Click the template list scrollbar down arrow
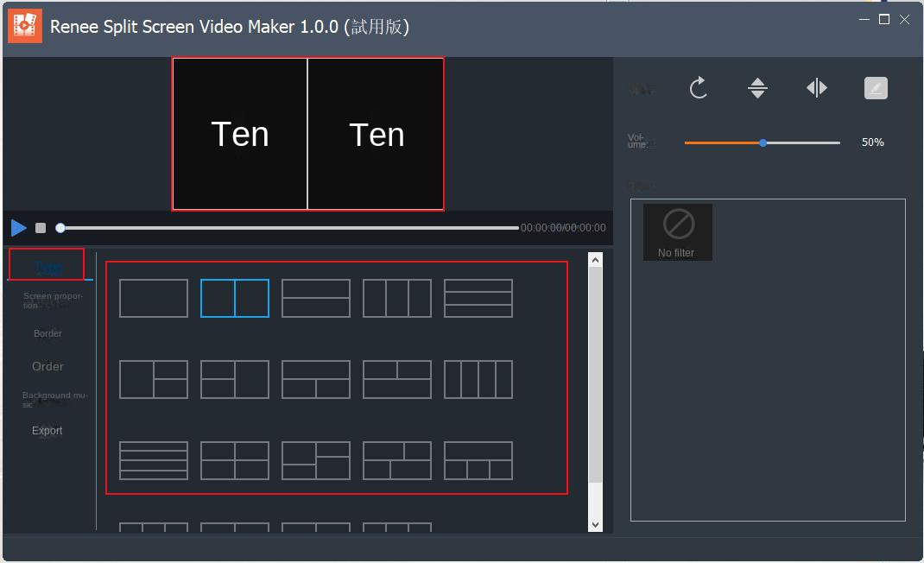Viewport: 924px width, 563px height. click(595, 523)
